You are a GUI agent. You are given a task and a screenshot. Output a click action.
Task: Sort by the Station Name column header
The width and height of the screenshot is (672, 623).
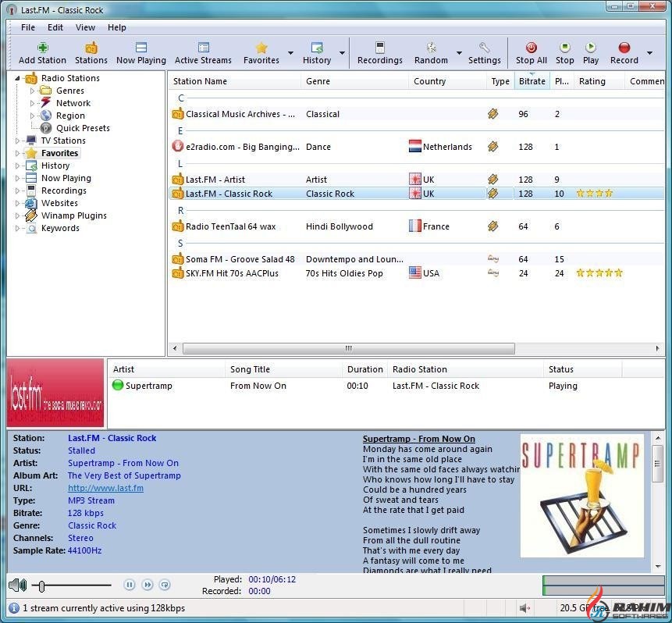[234, 81]
